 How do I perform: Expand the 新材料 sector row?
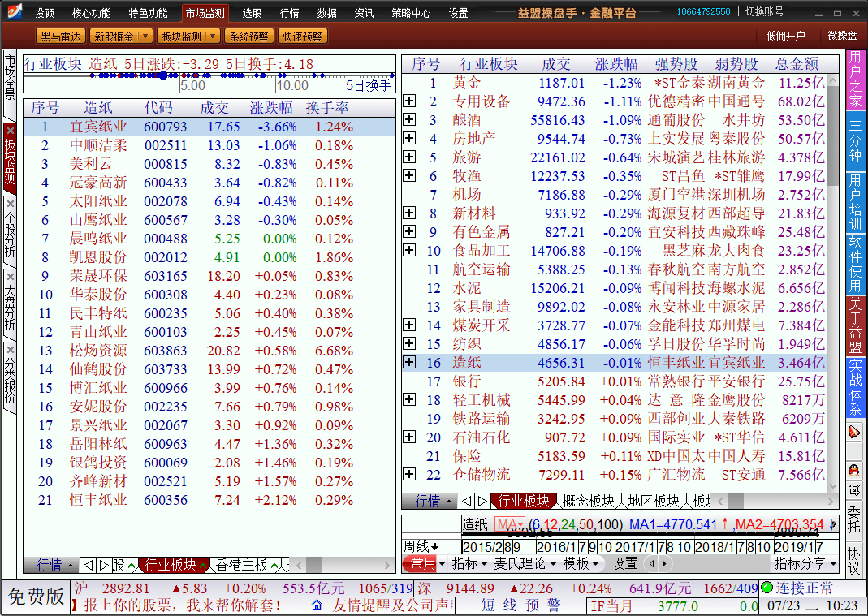click(x=409, y=213)
